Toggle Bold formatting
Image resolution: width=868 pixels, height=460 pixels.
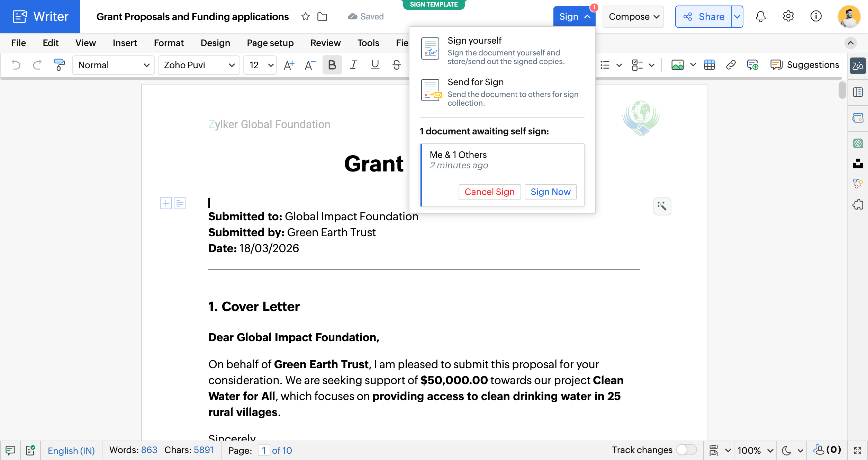coord(332,65)
